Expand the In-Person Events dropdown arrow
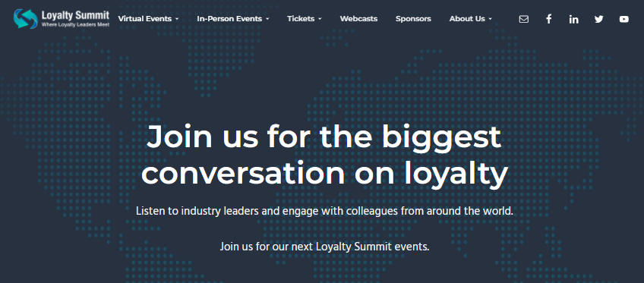The image size is (644, 283). [267, 19]
